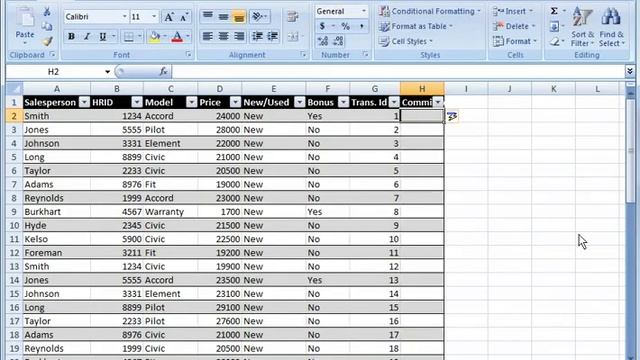Open Sort & Filter menu
Image resolution: width=640 pixels, height=360 pixels.
tap(582, 27)
